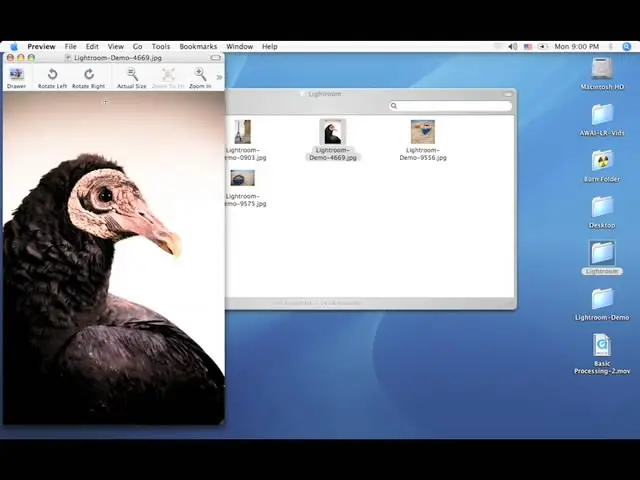Click the Lightroom-Demo-4669.jpg title proxy icon
This screenshot has height=480, width=640.
(68, 58)
